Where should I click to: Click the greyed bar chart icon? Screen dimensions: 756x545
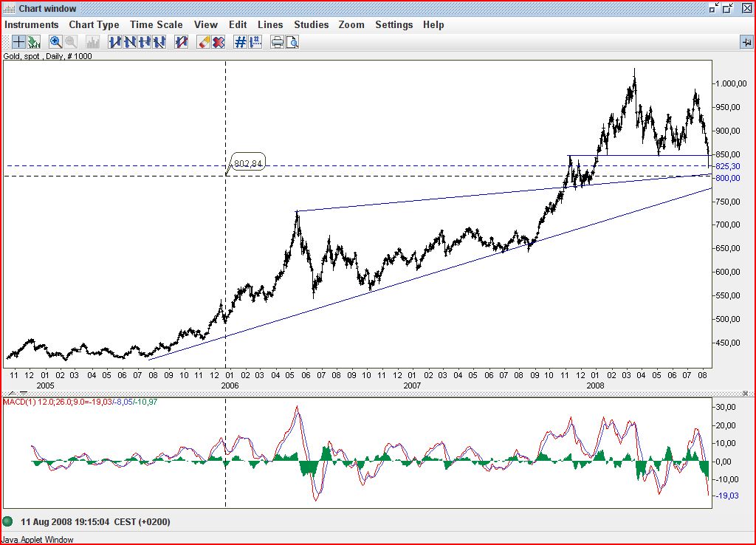pos(92,42)
